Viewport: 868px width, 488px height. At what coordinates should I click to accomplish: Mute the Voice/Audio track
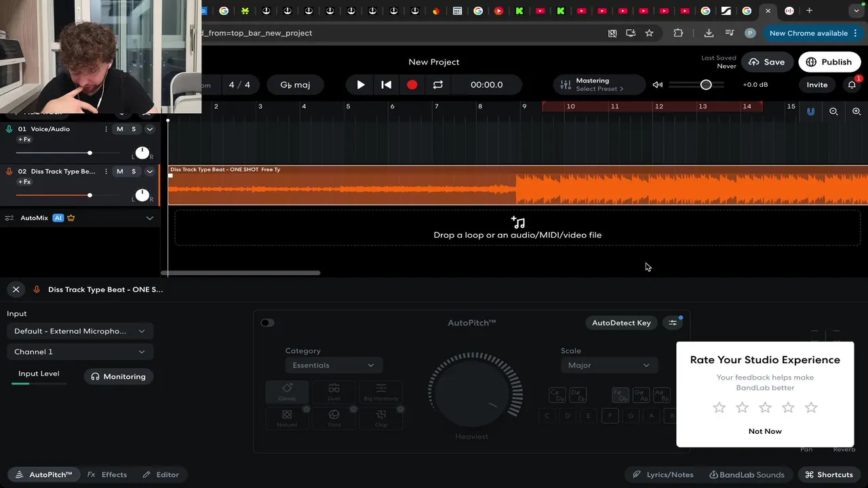120,129
